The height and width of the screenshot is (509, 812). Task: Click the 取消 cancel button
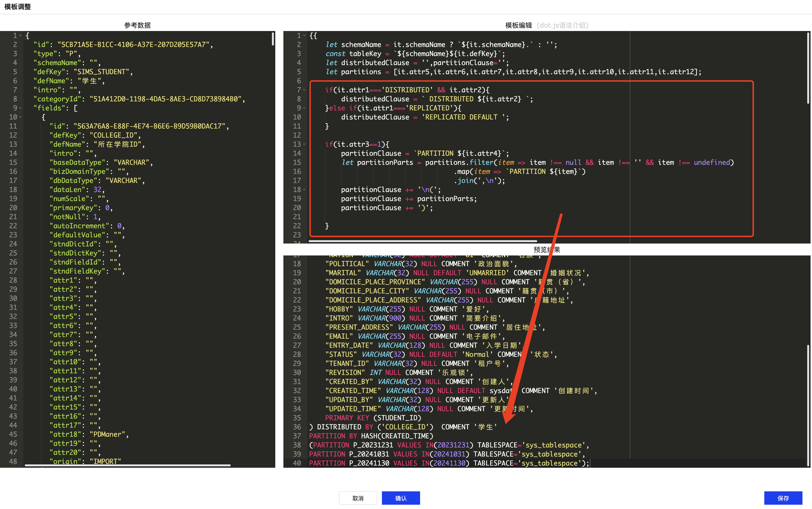click(x=358, y=498)
